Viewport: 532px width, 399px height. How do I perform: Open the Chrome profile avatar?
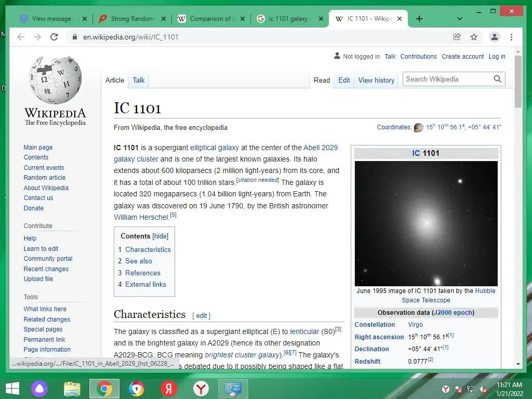(495, 37)
